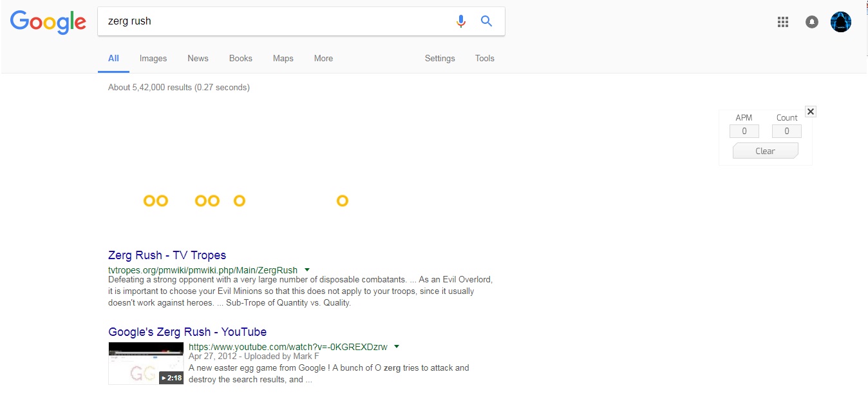The height and width of the screenshot is (401, 868).
Task: Open the Tools option
Action: click(485, 58)
